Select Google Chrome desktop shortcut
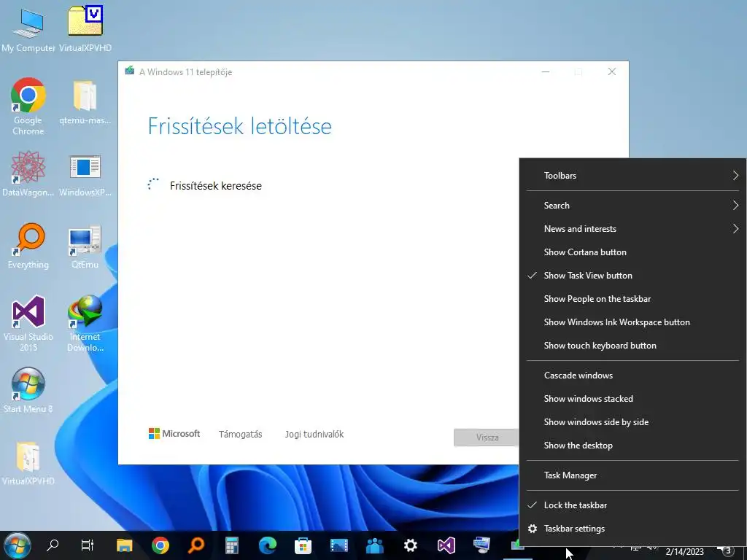 click(x=28, y=106)
